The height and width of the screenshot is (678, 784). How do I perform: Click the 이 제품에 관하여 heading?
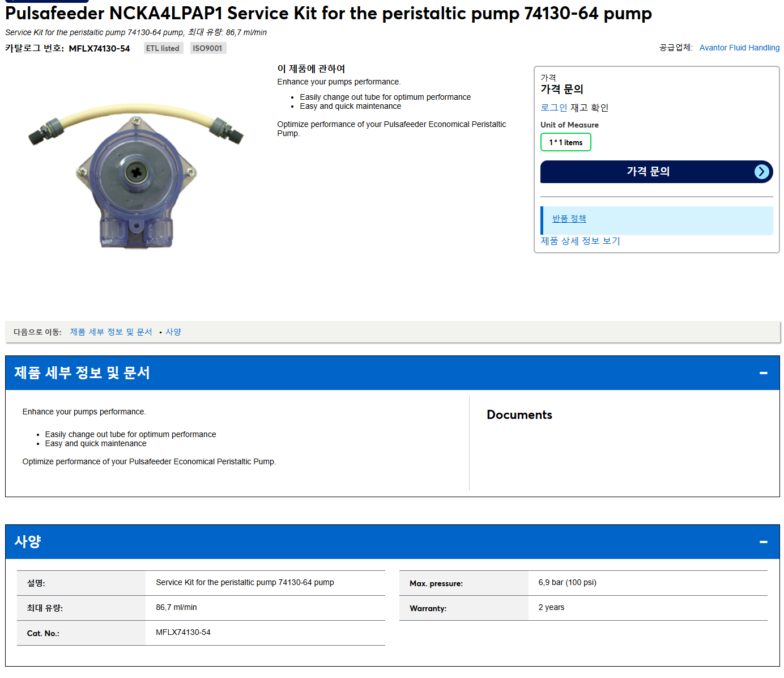pyautogui.click(x=311, y=69)
